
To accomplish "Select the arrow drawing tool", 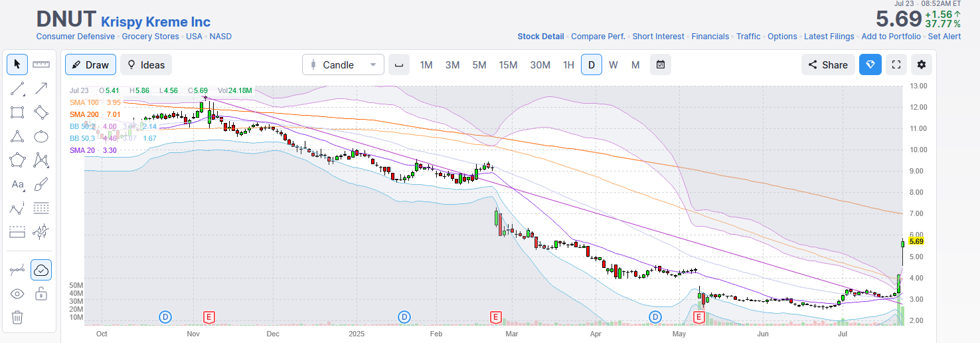I will [41, 88].
